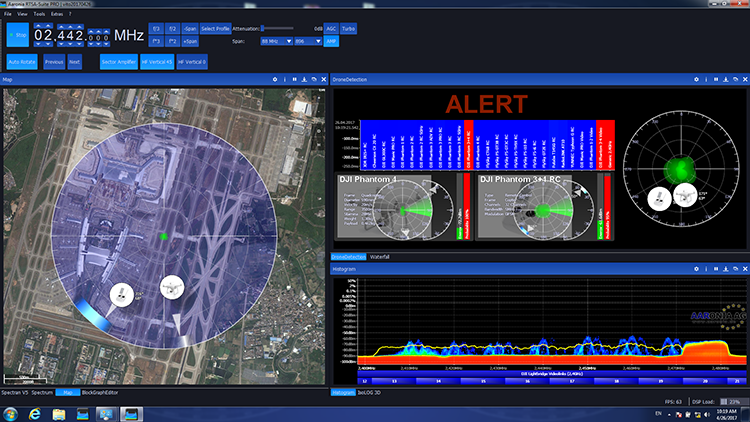Screen dimensions: 750x422
Task: Select the quadcopter drone marker on the map
Action: coord(172,287)
